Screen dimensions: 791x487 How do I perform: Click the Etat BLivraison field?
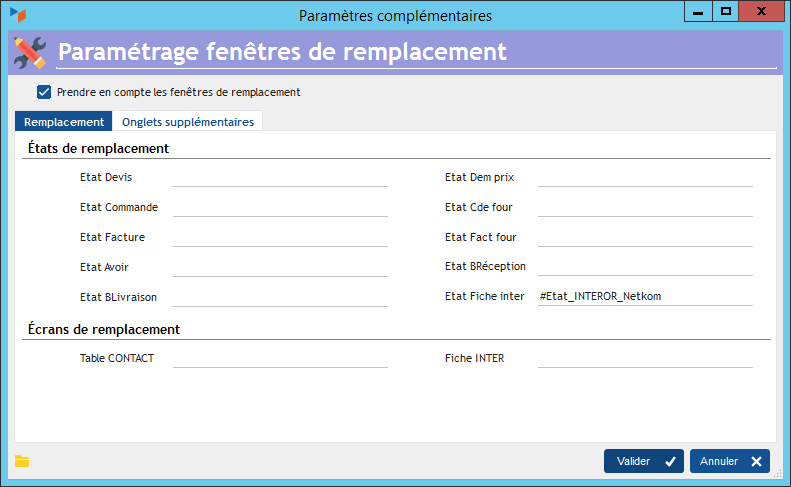[x=280, y=297]
